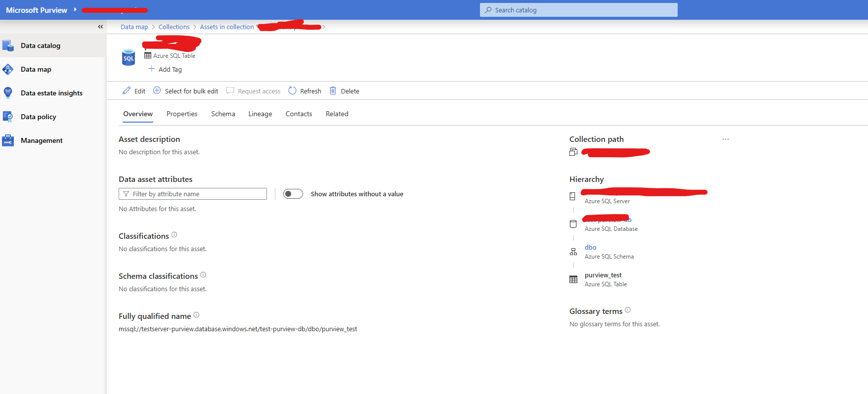Click the Data policy sidebar icon

[x=8, y=117]
